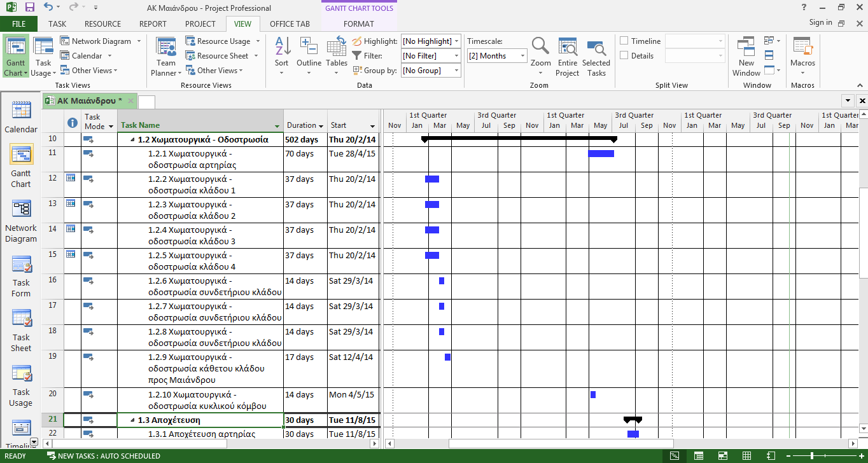Click Gantt Chart status bar view shortcut
This screenshot has width=868, height=463.
pyautogui.click(x=674, y=456)
